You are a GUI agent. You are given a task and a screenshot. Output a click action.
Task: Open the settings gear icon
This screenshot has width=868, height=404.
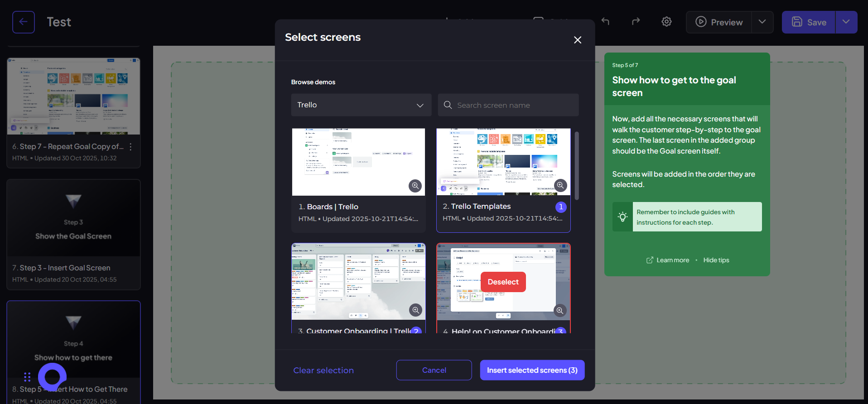(666, 21)
